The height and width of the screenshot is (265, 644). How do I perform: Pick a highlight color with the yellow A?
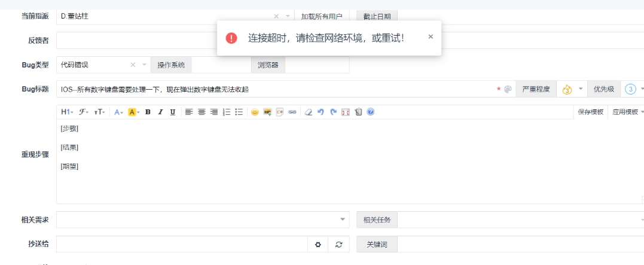[x=133, y=112]
